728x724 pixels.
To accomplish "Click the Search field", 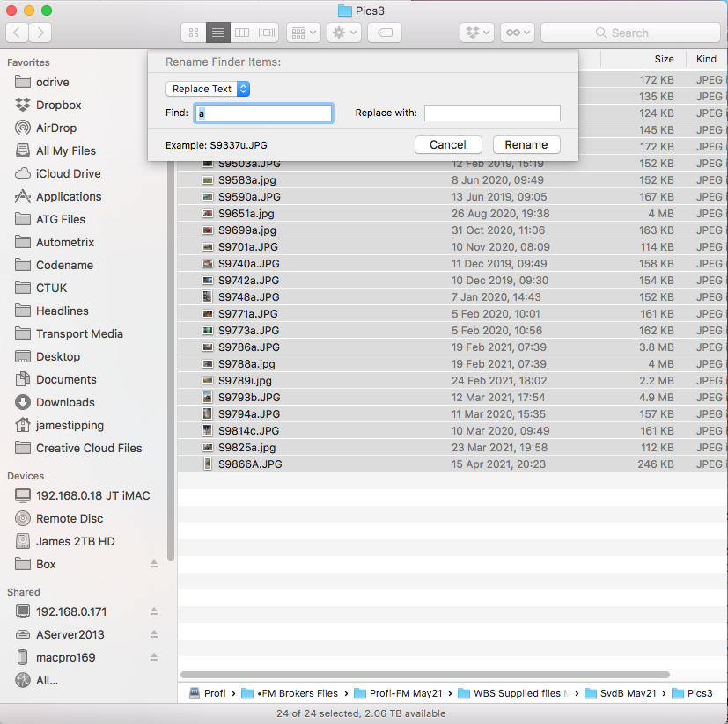I will tap(630, 33).
